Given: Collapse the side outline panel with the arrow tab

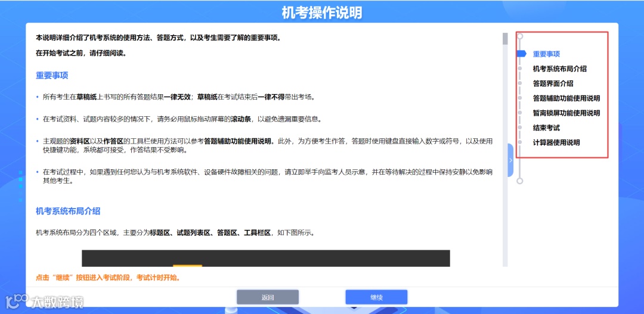Looking at the screenshot, I should click(510, 160).
